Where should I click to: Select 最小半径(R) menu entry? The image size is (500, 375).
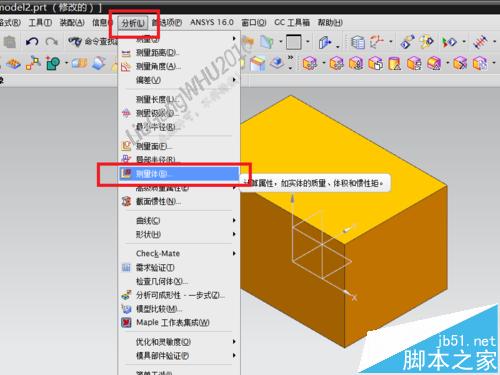pyautogui.click(x=179, y=127)
